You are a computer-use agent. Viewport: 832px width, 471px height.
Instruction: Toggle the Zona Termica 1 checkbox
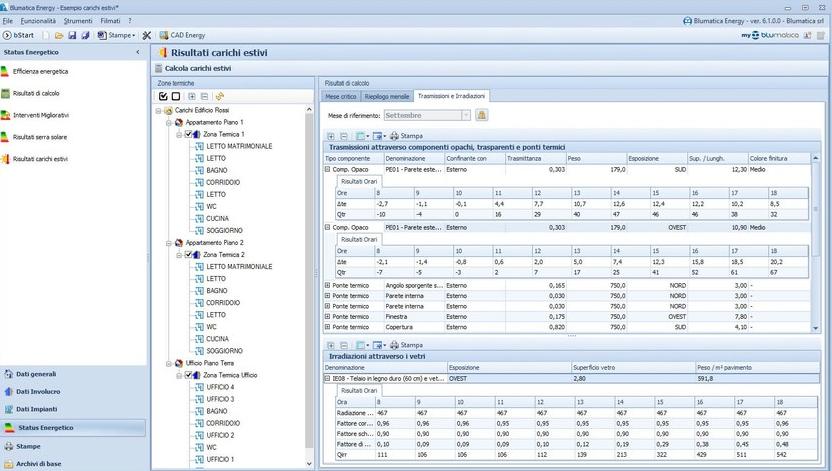(188, 134)
